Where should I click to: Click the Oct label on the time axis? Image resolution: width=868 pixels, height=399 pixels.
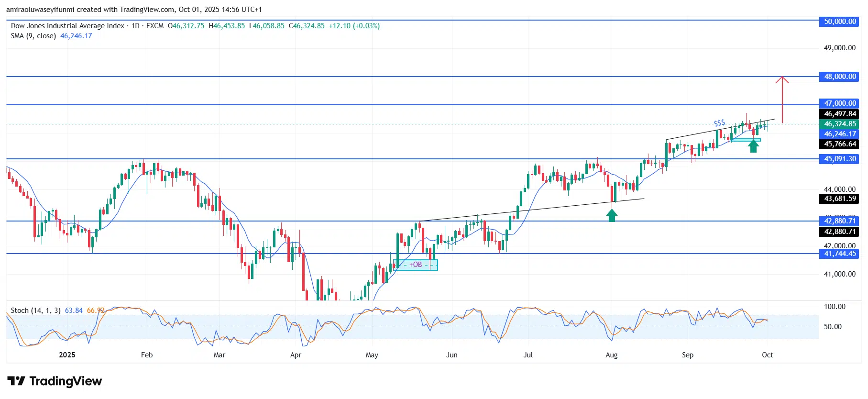pos(767,355)
